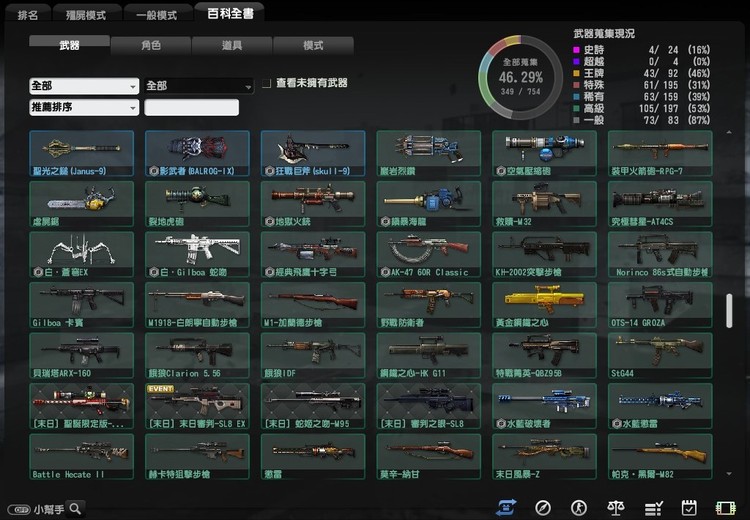Click the purple 史詩 color swatch
Image resolution: width=750 pixels, height=520 pixels.
(x=576, y=49)
